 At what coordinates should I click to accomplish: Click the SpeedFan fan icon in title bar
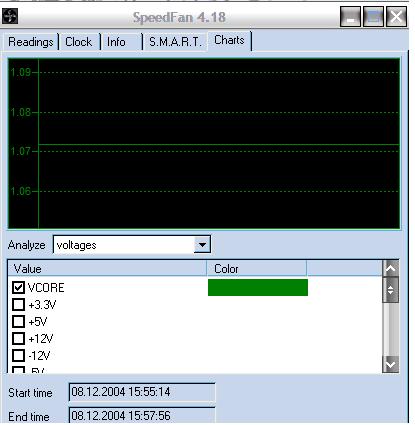pos(10,16)
